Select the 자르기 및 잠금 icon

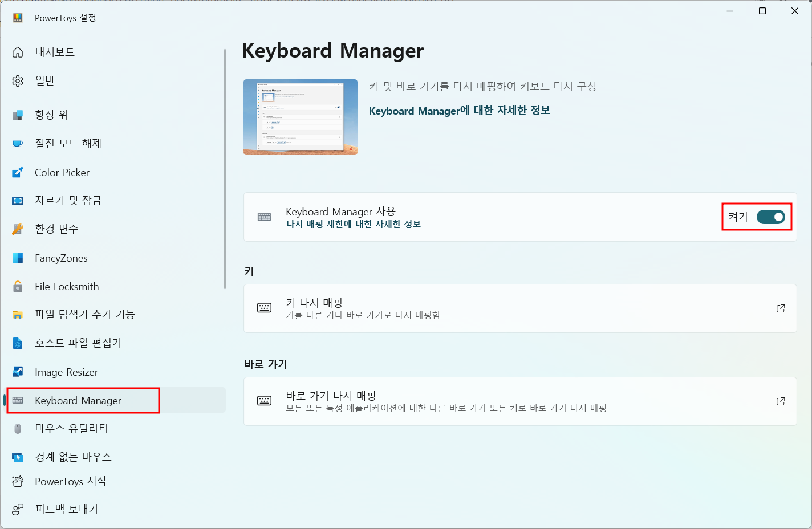pyautogui.click(x=18, y=201)
